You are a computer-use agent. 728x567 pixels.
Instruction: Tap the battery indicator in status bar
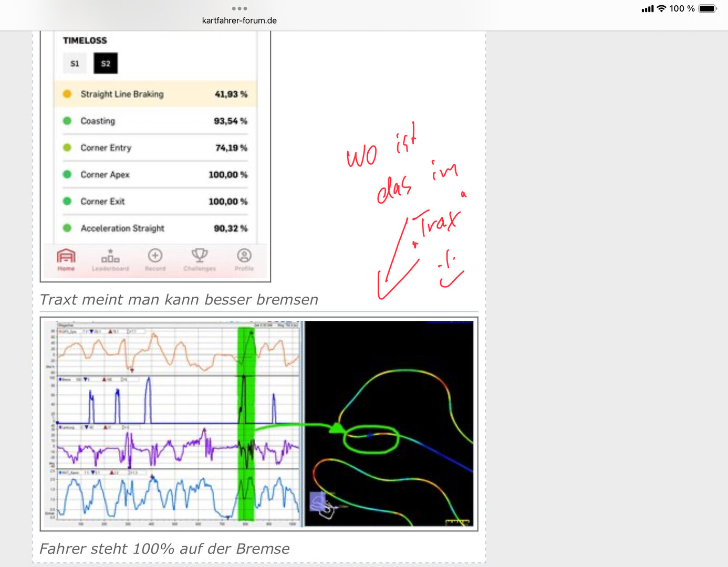(707, 8)
